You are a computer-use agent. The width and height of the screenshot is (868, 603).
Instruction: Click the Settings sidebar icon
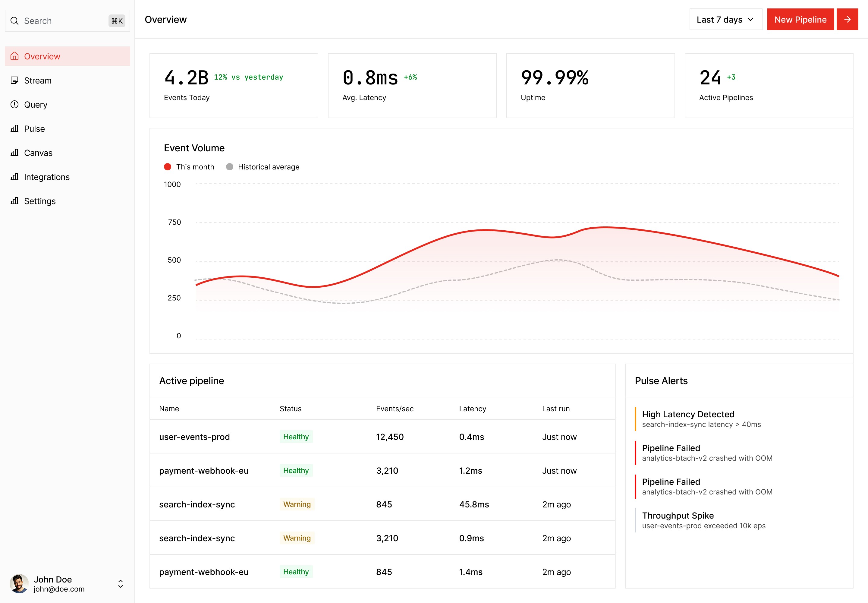coord(14,201)
